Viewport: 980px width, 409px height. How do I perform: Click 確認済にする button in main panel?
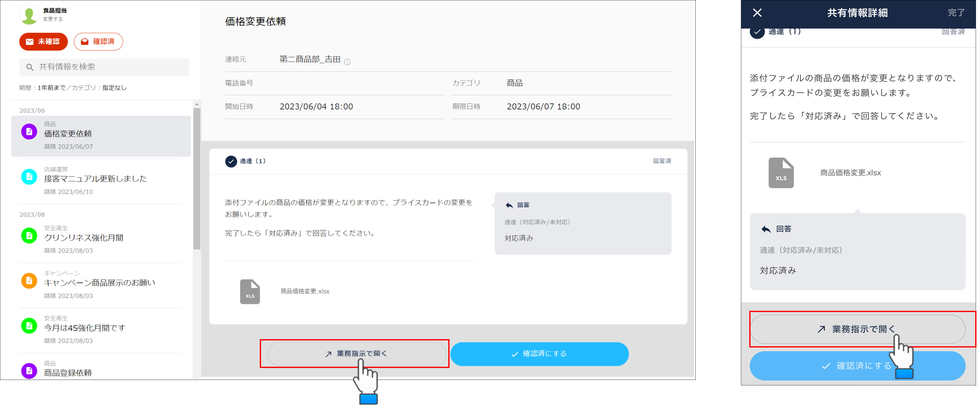click(539, 354)
